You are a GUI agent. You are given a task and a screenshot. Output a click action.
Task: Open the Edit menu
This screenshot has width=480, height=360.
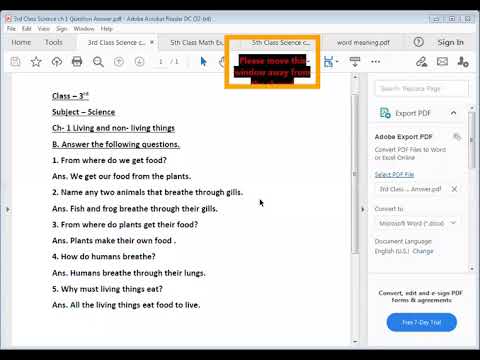point(27,29)
